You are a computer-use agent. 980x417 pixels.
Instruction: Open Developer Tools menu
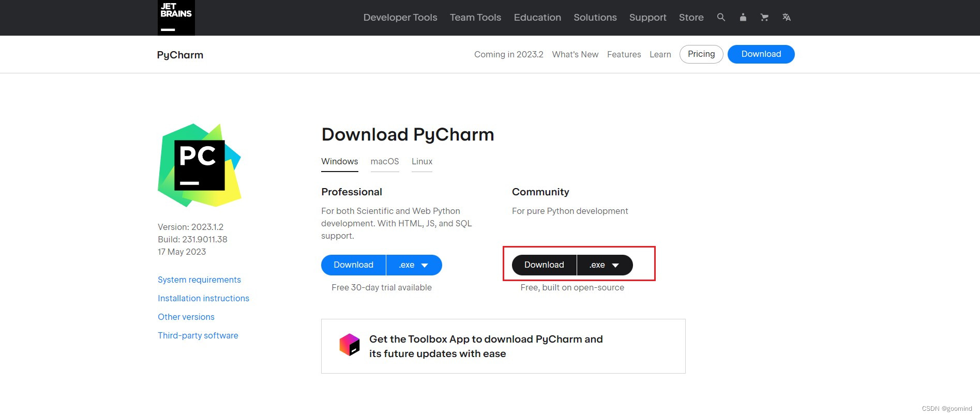point(400,17)
